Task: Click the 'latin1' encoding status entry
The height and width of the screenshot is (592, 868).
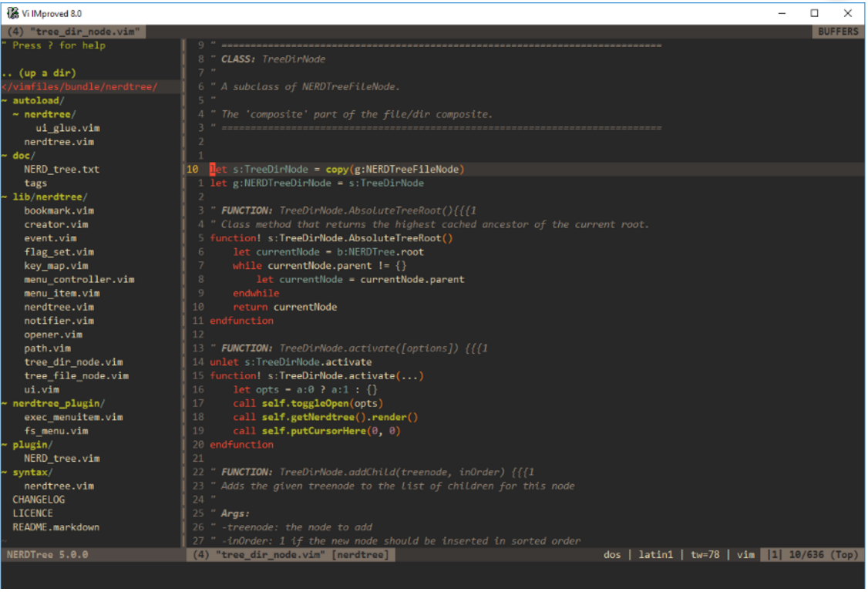Action: click(655, 555)
